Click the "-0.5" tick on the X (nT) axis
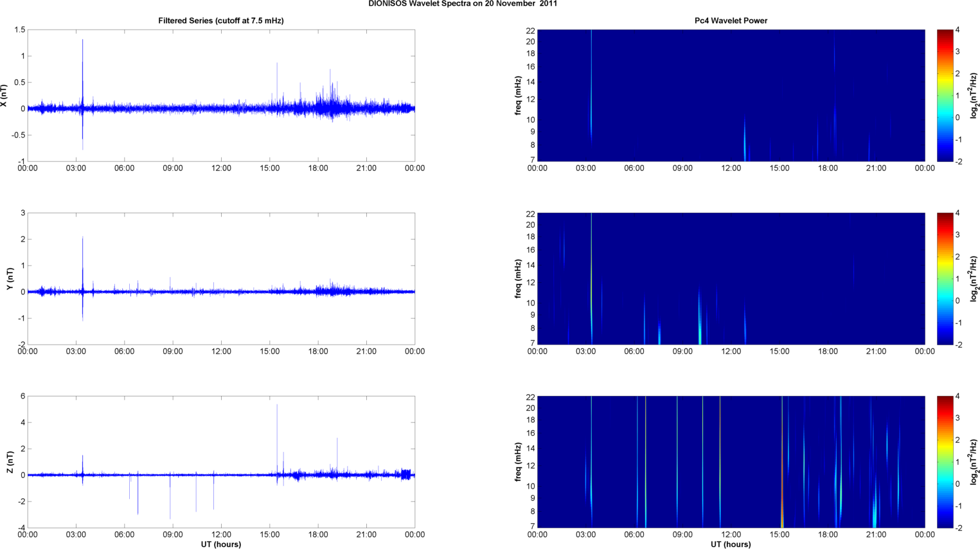The image size is (980, 549). pos(18,135)
